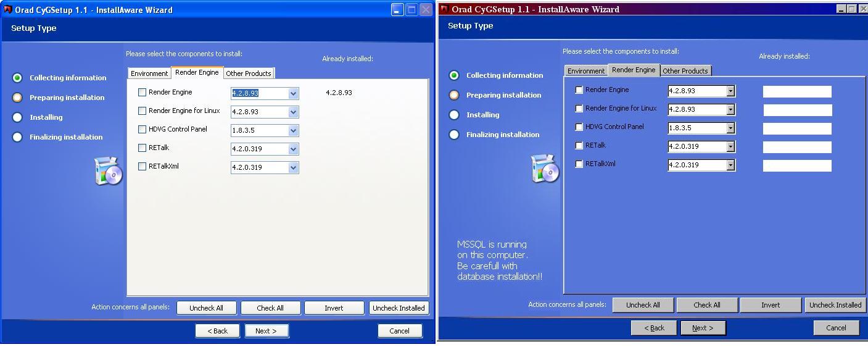This screenshot has width=868, height=347.
Task: Open Render Engine for Linux version dropdown, right window
Action: point(730,109)
